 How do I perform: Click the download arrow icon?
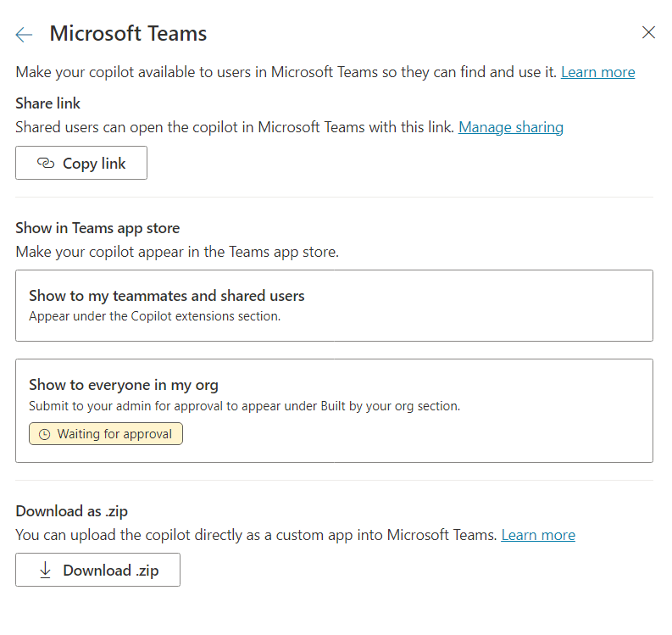46,571
